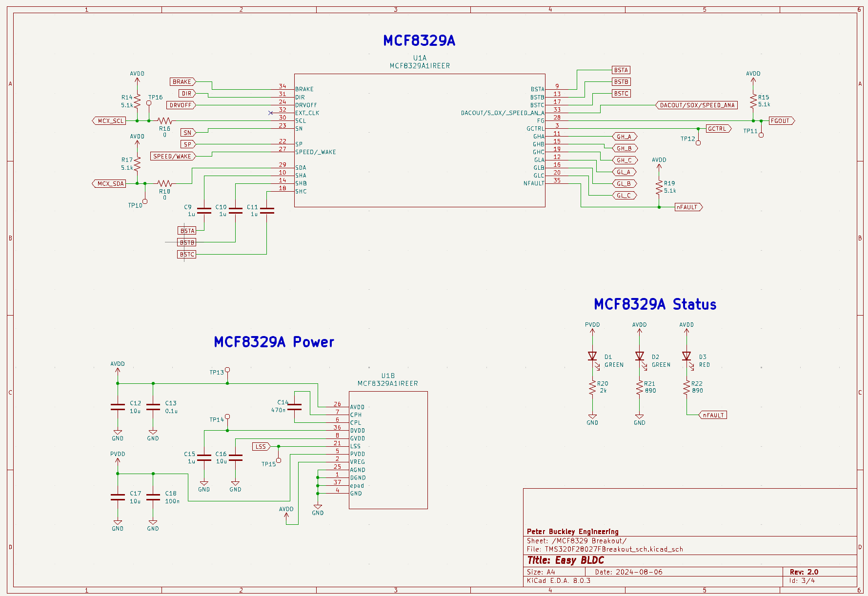This screenshot has width=868, height=596.
Task: Select the BRAKE input label
Action: 183,81
